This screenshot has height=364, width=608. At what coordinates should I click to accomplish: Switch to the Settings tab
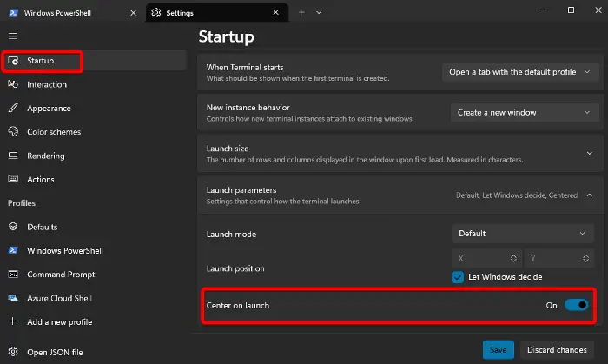[217, 12]
